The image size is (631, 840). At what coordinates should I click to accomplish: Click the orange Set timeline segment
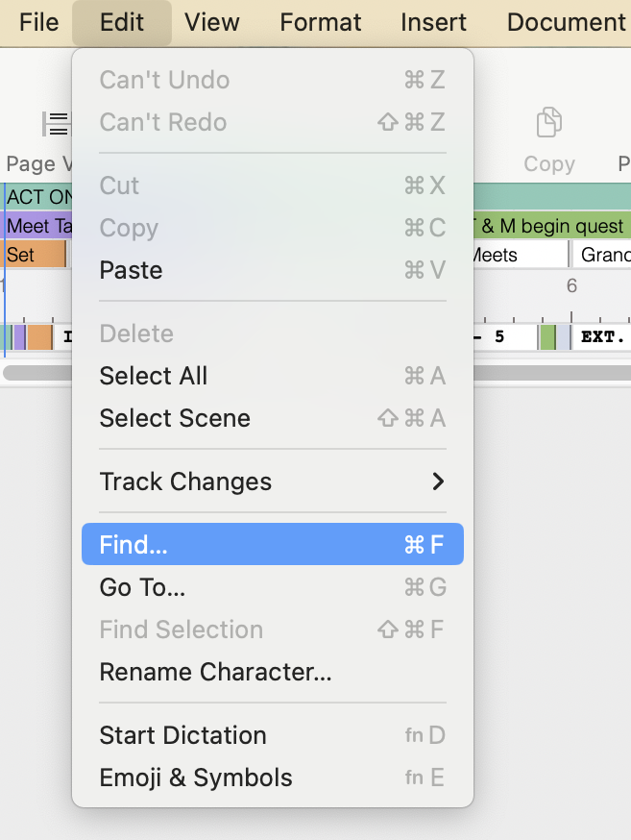click(x=34, y=255)
